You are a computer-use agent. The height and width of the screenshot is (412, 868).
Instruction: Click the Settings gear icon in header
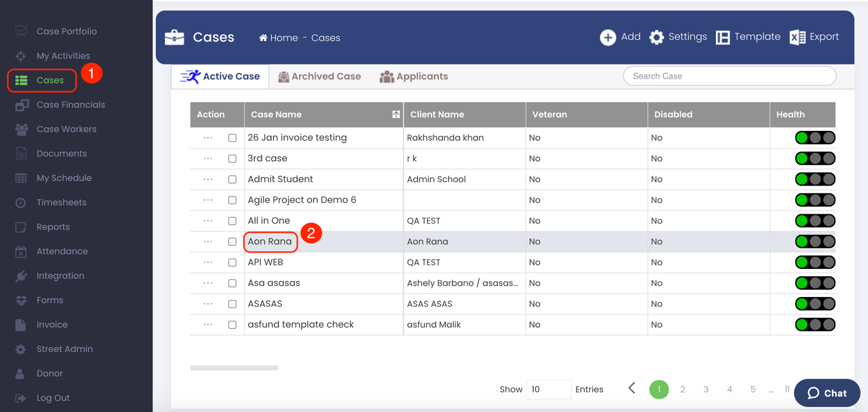tap(656, 37)
